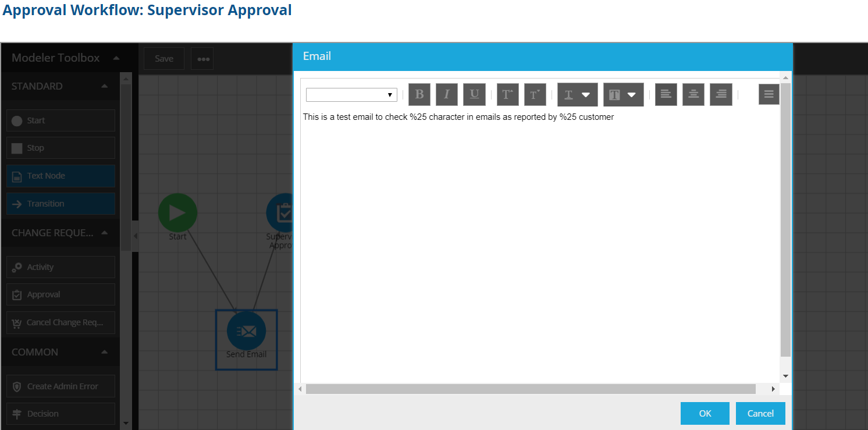Toggle bold formatting in email editor
Viewport: 868px width, 430px height.
(x=419, y=95)
